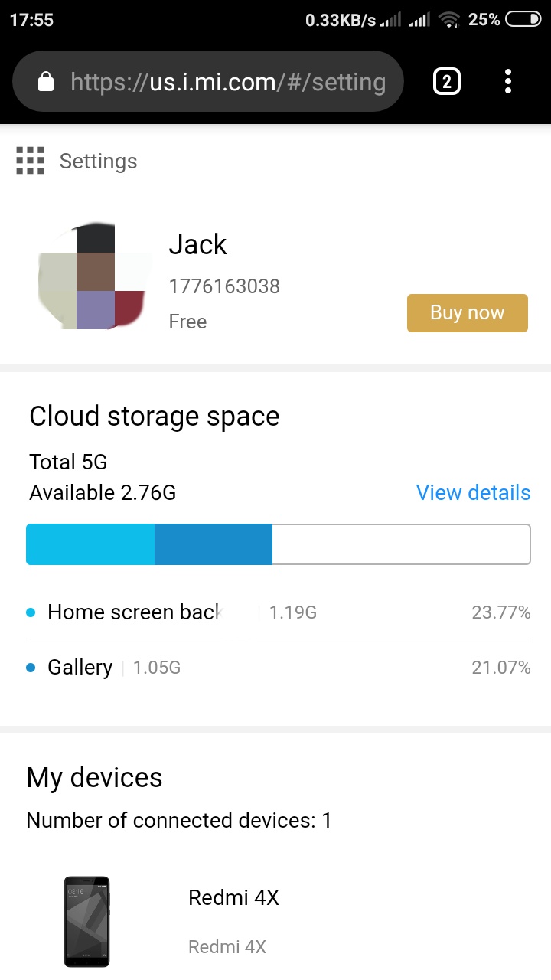Open the tab switcher showing 2 tabs
The height and width of the screenshot is (980, 551).
[x=447, y=81]
